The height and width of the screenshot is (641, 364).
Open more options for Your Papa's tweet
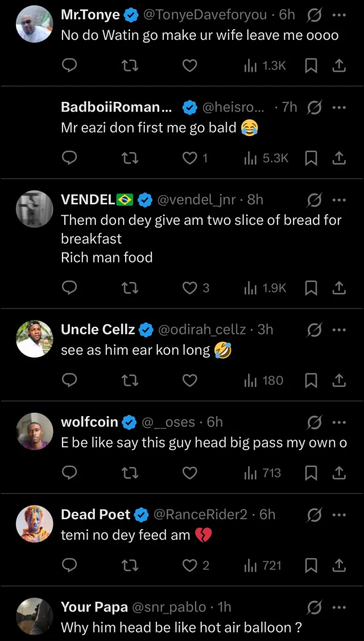(339, 607)
